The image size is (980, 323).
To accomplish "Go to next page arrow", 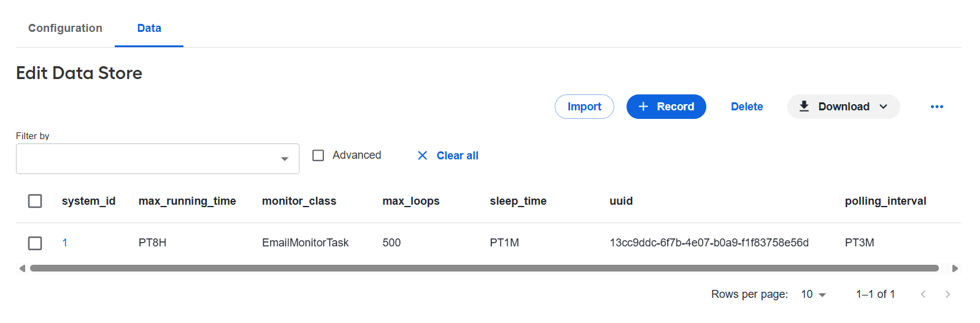I will click(947, 294).
